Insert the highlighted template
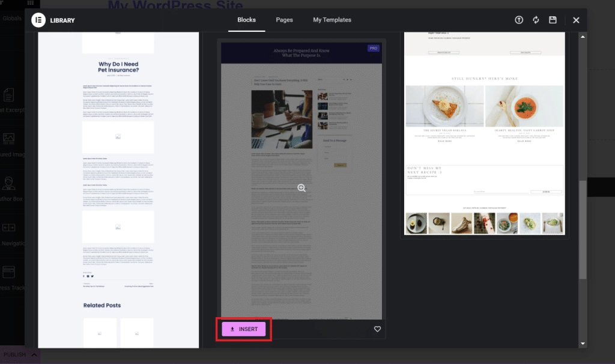This screenshot has height=364, width=615. 243,329
